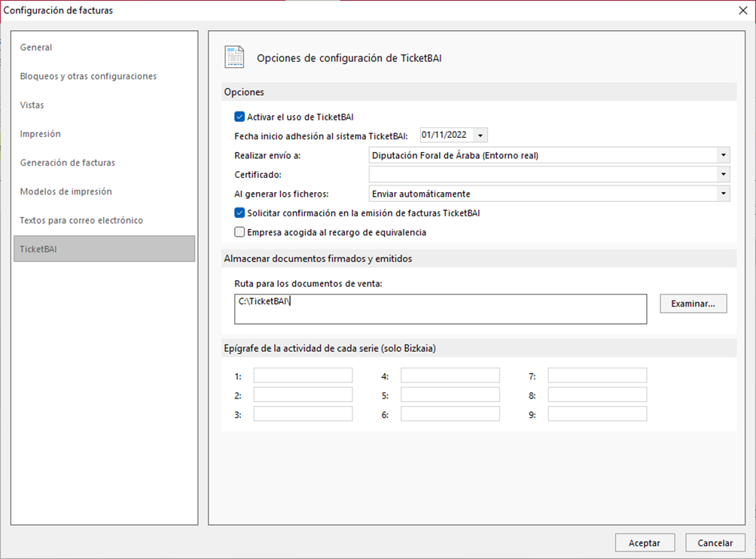Toggle Solicitar confirmación en la emisión checkbox
This screenshot has width=756, height=559.
coord(239,212)
